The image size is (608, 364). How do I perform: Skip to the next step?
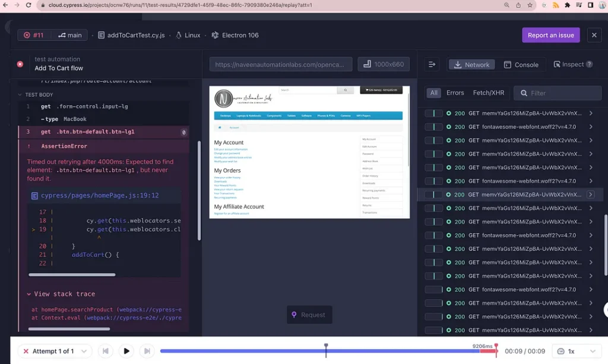tap(147, 351)
